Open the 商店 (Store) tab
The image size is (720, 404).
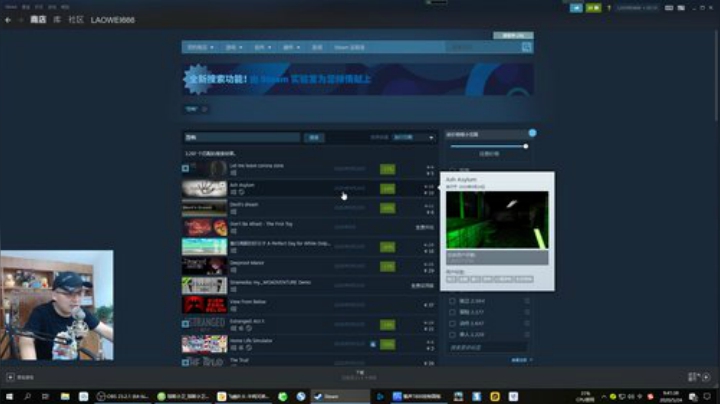point(38,20)
